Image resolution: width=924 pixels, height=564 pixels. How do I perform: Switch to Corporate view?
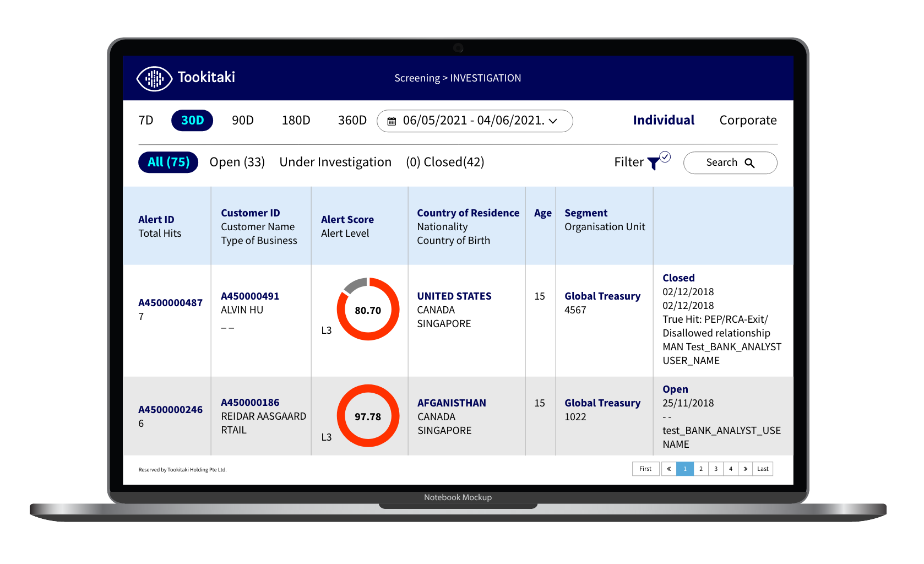[748, 120]
